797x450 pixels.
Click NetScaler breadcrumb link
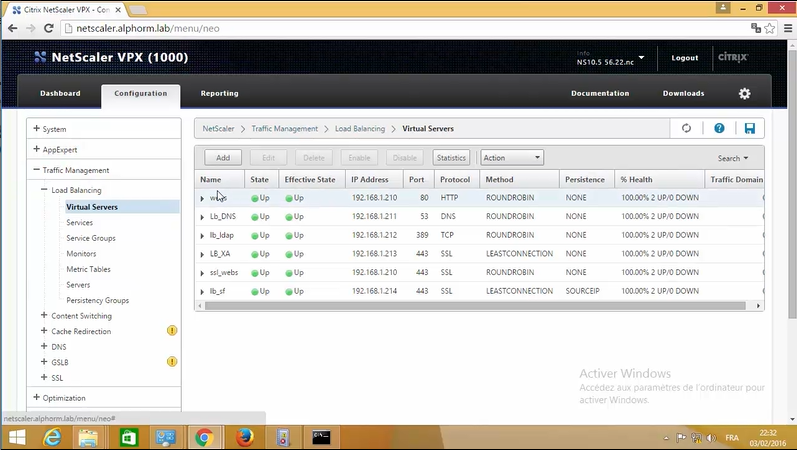219,129
